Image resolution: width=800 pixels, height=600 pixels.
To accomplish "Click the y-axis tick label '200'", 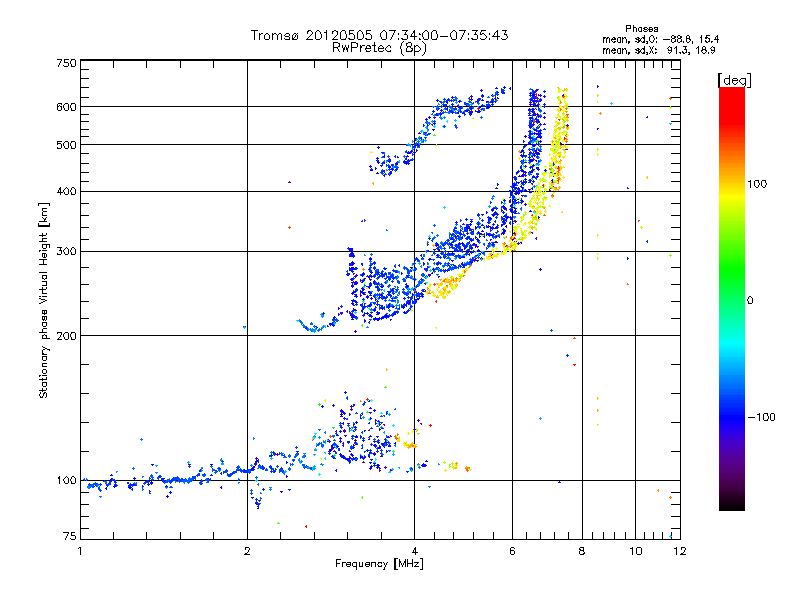I will (x=66, y=336).
